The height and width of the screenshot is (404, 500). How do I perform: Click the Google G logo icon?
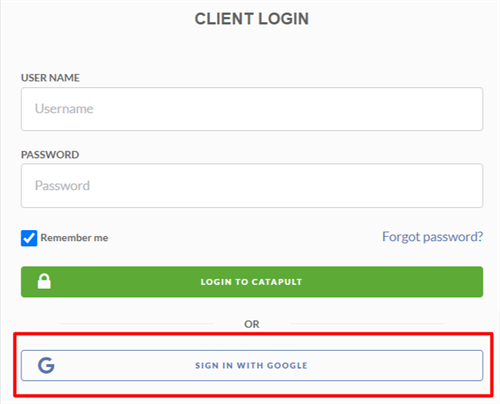(46, 365)
